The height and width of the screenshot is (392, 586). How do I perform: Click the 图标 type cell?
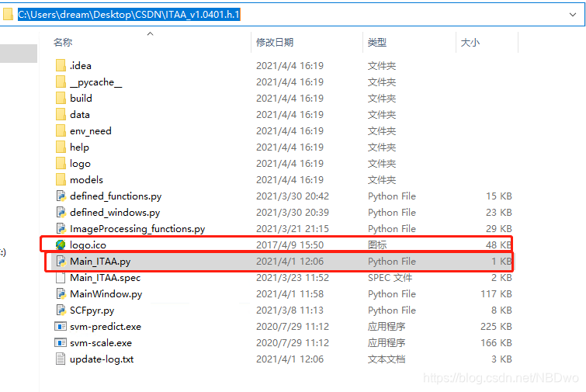(x=377, y=245)
